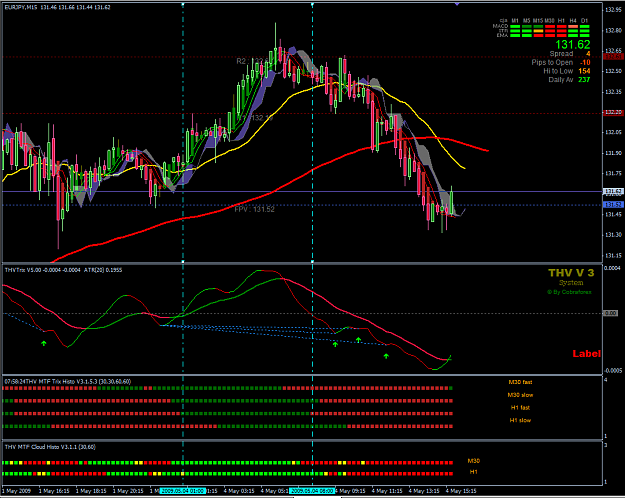Screen dimensions: 625x498
Task: Click the D1 EMA green signal bar
Action: pos(584,35)
